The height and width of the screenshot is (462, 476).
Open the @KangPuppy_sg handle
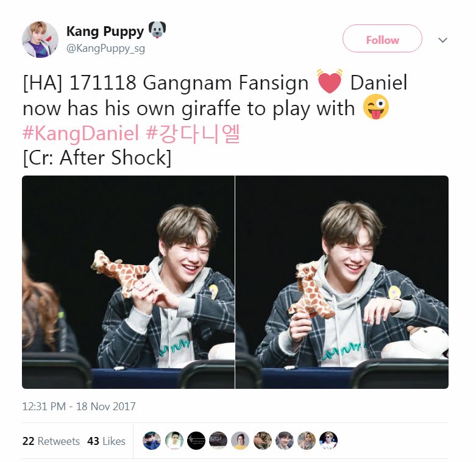tap(105, 49)
